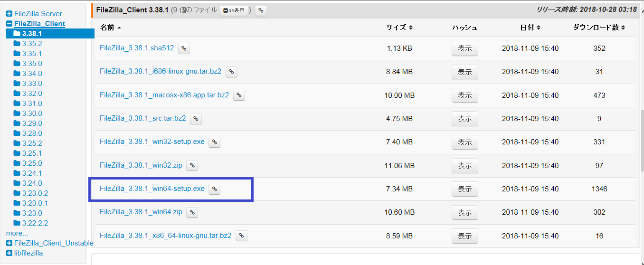This screenshot has height=265, width=644.
Task: Sort files by ダウンロード数 column
Action: pyautogui.click(x=598, y=28)
